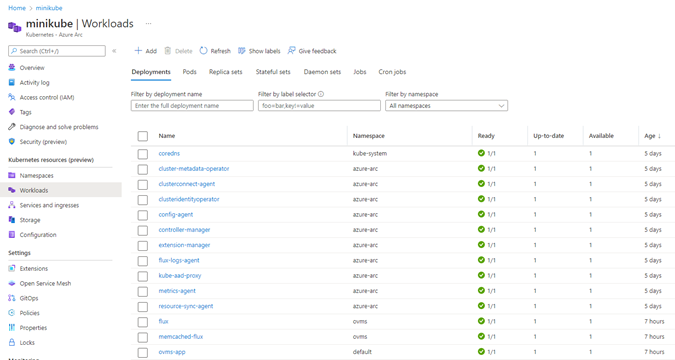Toggle the select-all checkbox in table header
Viewport: 675px width, 360px height.
coord(142,136)
